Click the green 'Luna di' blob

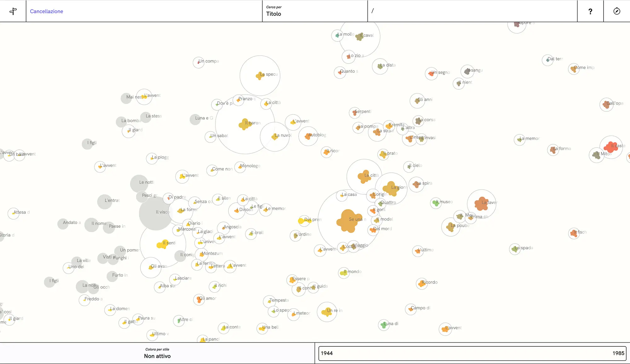(x=383, y=325)
